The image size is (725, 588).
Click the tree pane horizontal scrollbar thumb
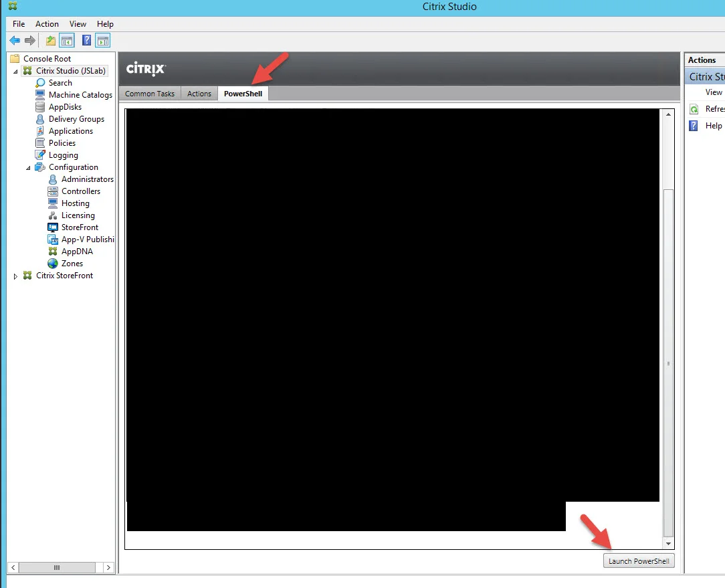[57, 567]
